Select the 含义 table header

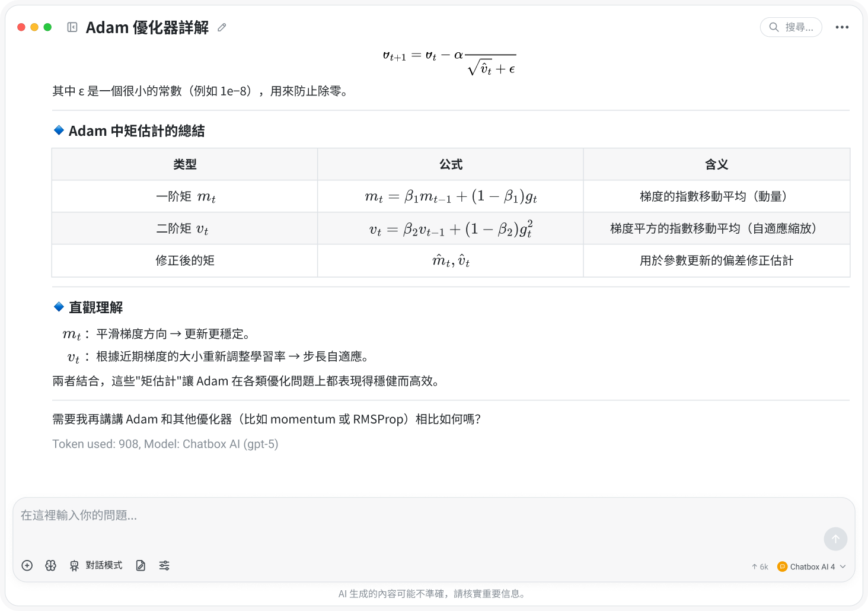[x=717, y=164]
